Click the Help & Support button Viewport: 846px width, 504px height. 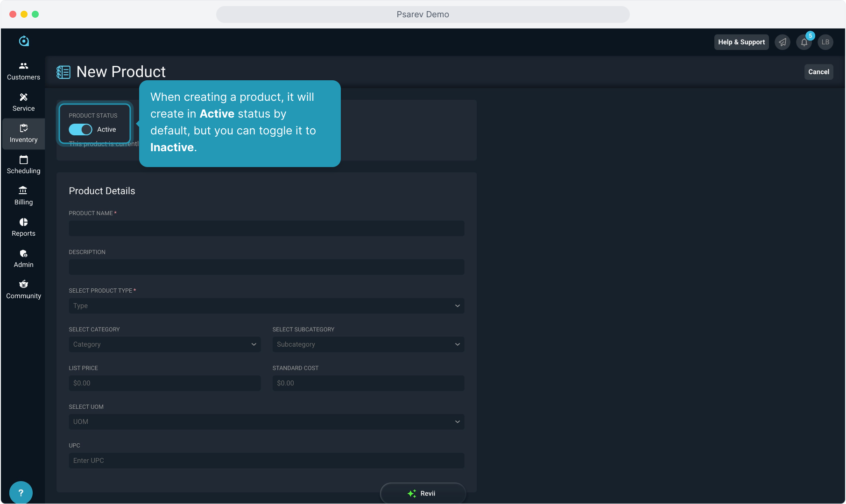click(741, 42)
